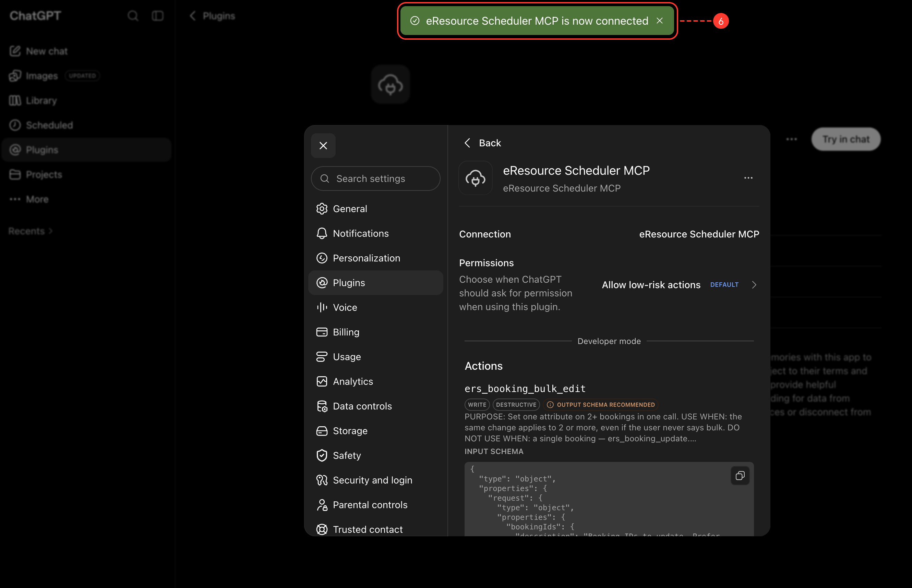
Task: Open Safety settings
Action: tap(375, 455)
